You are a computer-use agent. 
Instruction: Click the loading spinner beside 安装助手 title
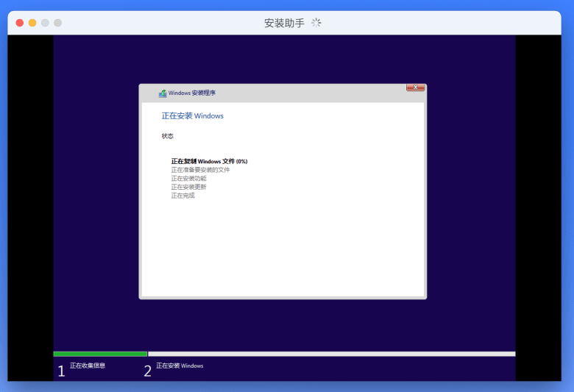[316, 23]
